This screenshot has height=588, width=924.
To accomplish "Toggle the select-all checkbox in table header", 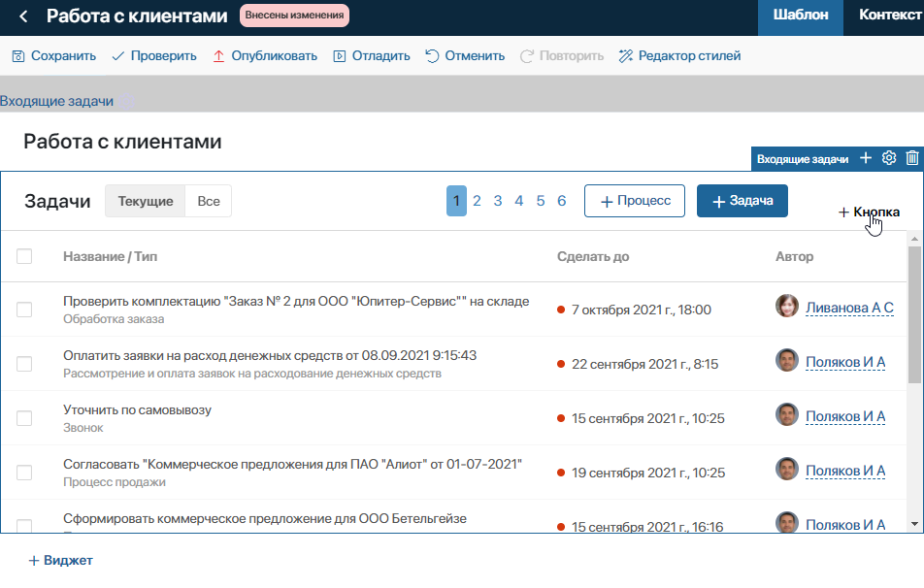I will click(x=24, y=256).
